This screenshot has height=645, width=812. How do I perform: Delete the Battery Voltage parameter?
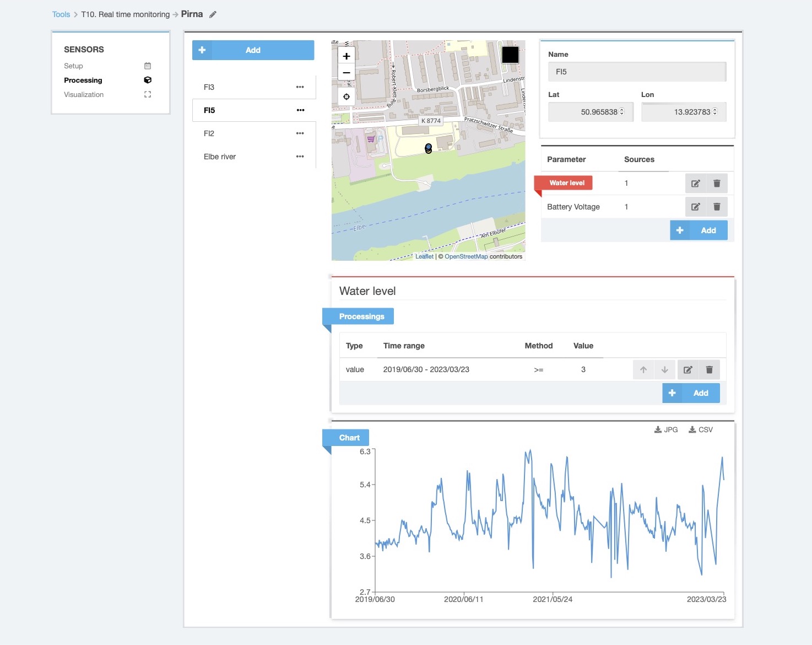point(717,207)
